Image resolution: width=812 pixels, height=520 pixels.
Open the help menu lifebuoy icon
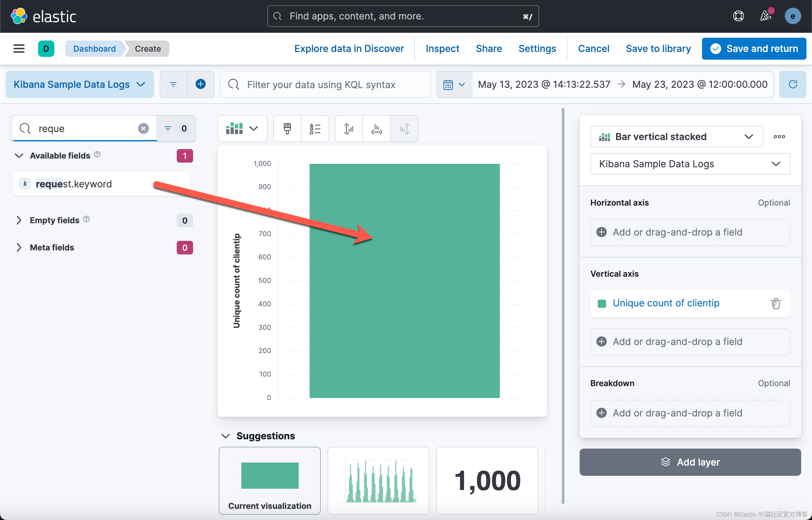(738, 16)
